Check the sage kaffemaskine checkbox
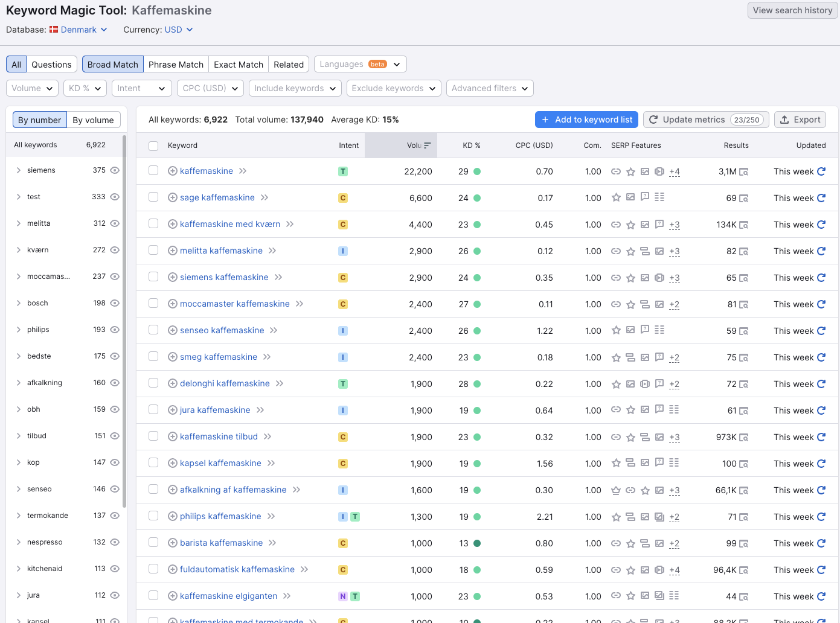This screenshot has width=840, height=623. pyautogui.click(x=153, y=197)
